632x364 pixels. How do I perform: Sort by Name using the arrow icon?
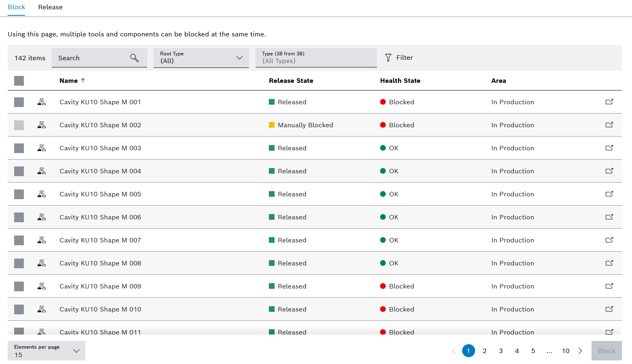point(83,80)
